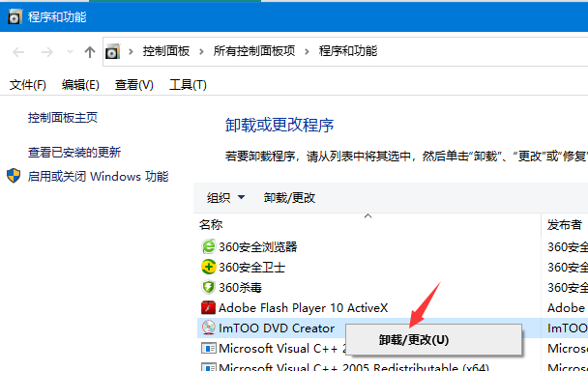Click the 360安全卫士 program icon
Image resolution: width=588 pixels, height=371 pixels.
(209, 267)
